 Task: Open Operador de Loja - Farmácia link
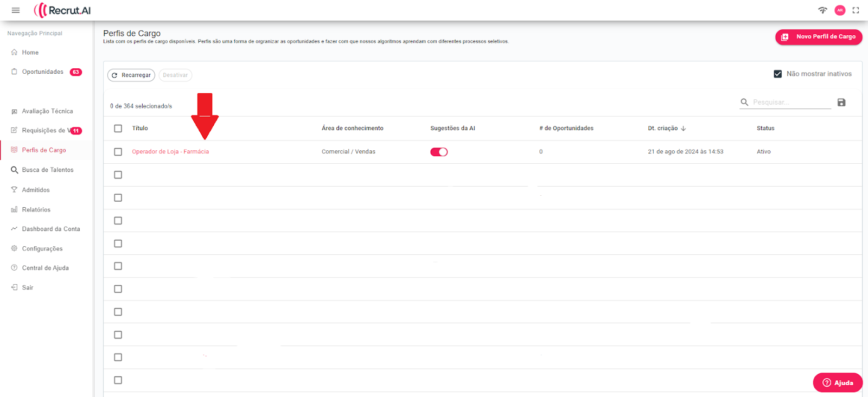click(x=170, y=152)
